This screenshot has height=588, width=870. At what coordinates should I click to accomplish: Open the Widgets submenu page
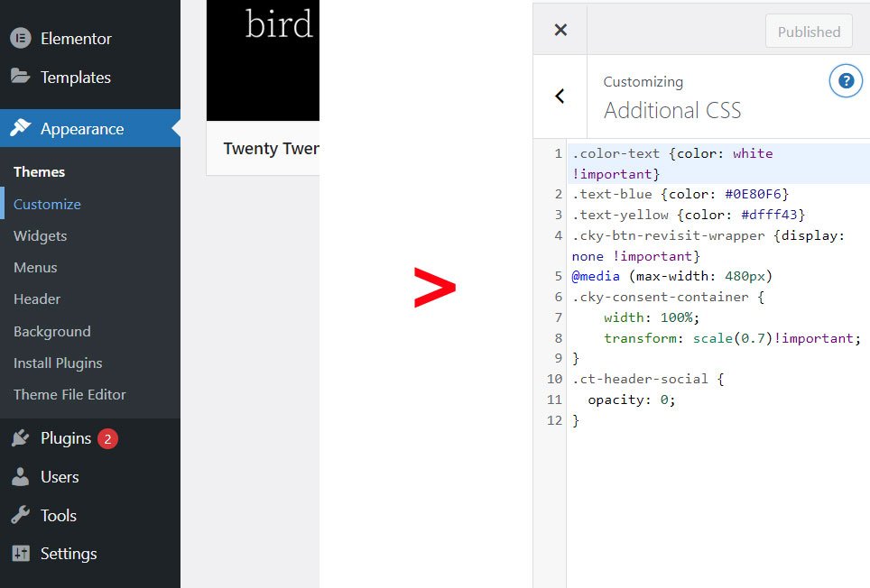click(x=40, y=235)
